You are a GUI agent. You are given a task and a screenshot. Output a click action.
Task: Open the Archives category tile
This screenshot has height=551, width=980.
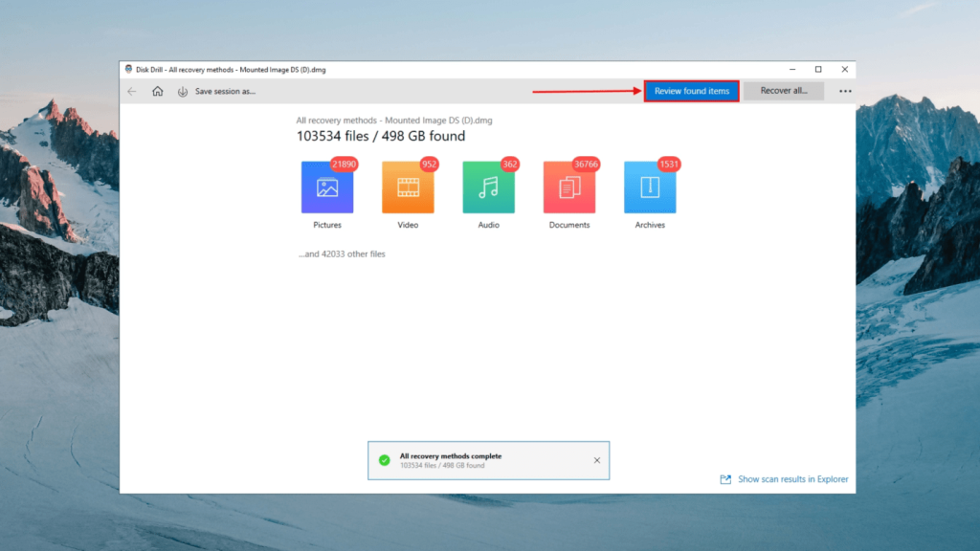click(650, 188)
